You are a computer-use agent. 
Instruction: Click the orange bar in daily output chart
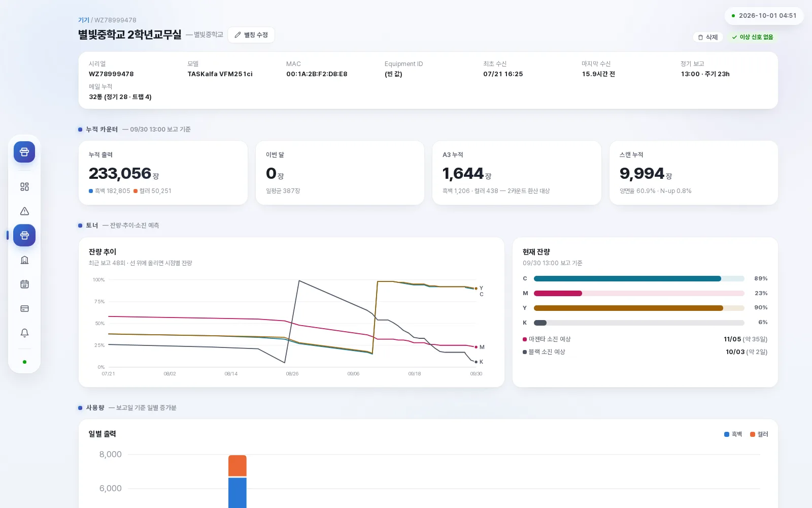pos(238,466)
